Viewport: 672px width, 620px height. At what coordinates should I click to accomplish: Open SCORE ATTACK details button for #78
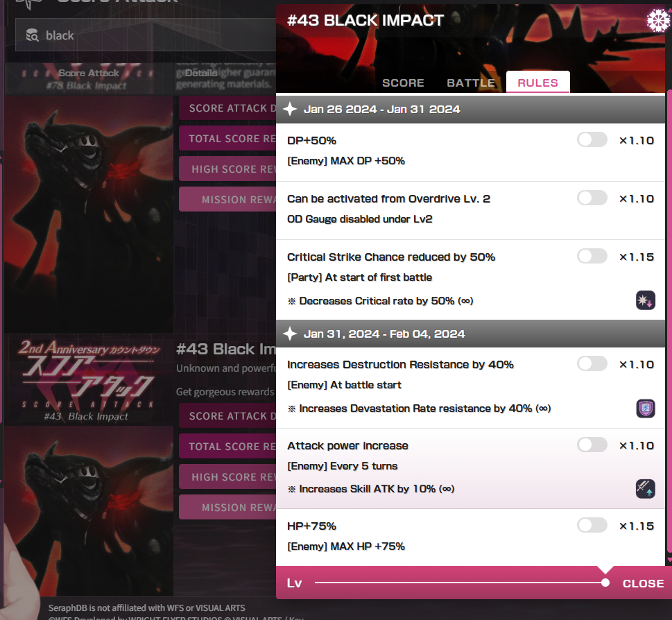pyautogui.click(x=227, y=108)
